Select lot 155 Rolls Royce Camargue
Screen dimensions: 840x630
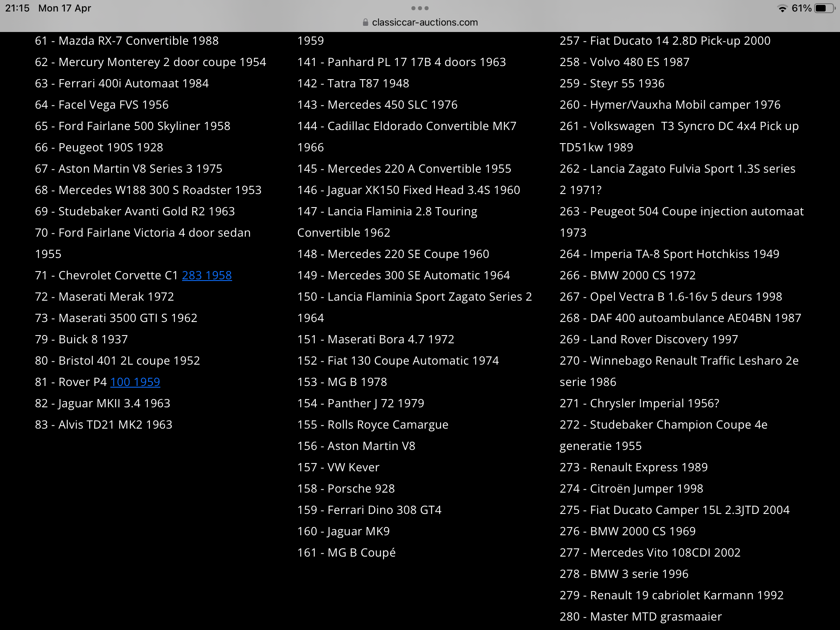click(x=373, y=425)
